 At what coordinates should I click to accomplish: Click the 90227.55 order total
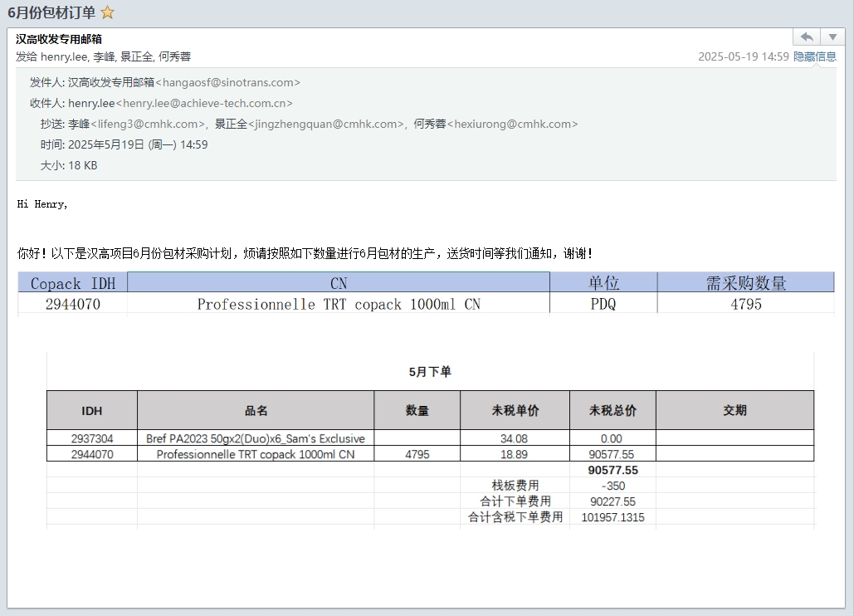pyautogui.click(x=612, y=501)
